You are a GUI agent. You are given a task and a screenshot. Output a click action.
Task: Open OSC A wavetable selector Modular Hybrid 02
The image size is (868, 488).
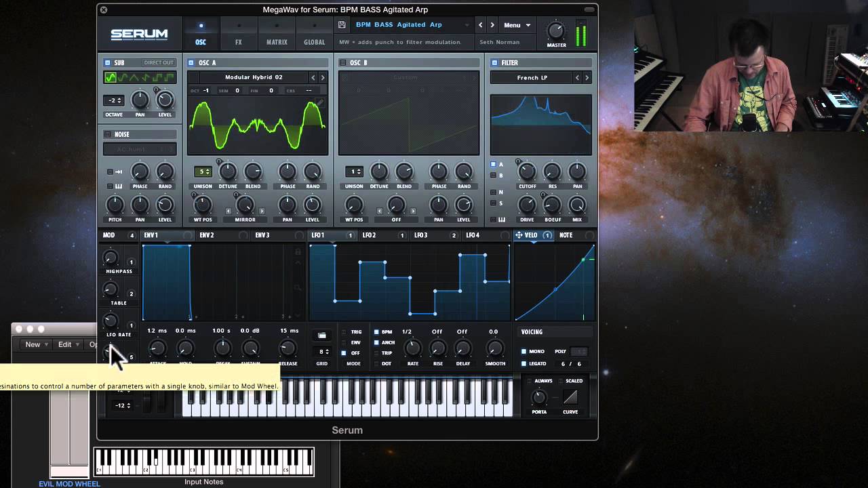click(x=254, y=78)
